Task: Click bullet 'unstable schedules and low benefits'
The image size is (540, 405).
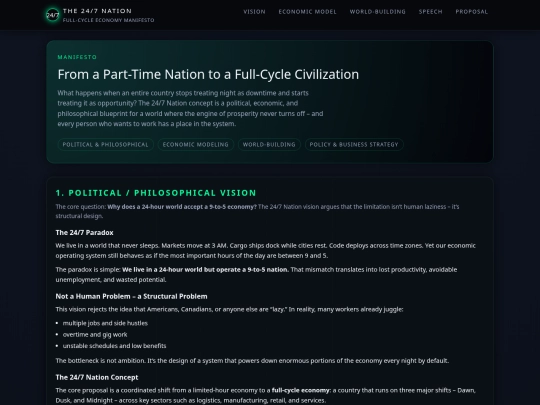Action: pyautogui.click(x=114, y=346)
